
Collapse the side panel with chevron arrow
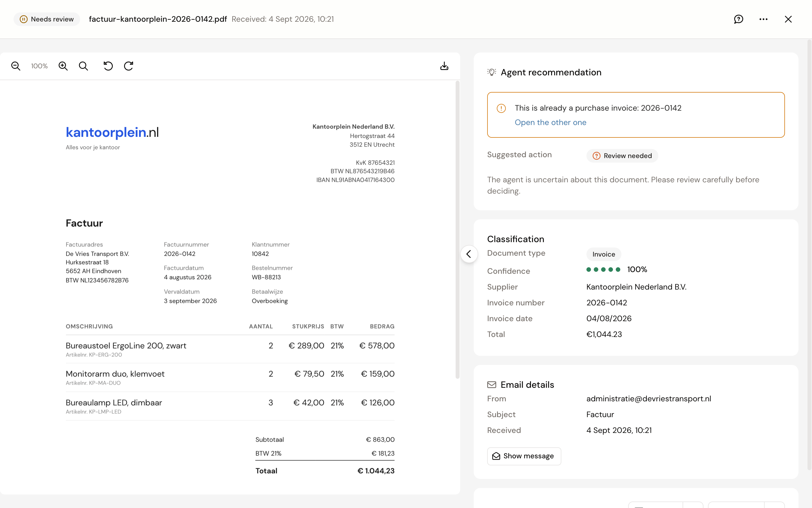click(x=469, y=254)
